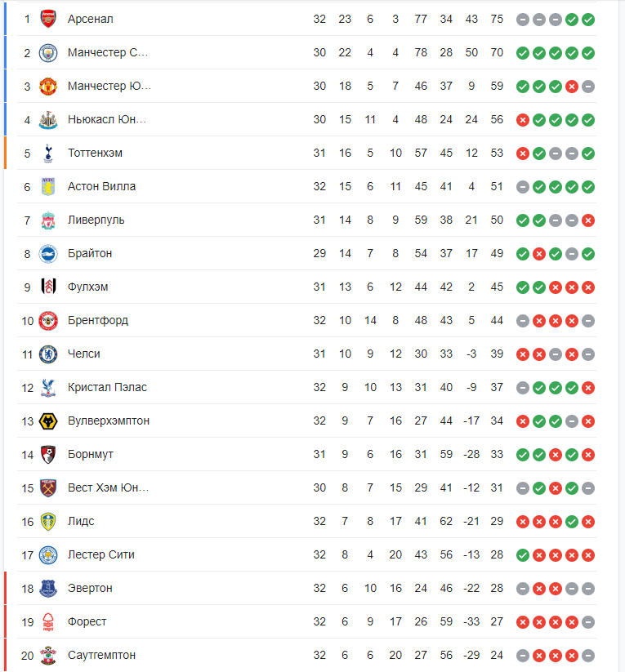Click the Arsenal club crest
The width and height of the screenshot is (625, 672).
[48, 20]
